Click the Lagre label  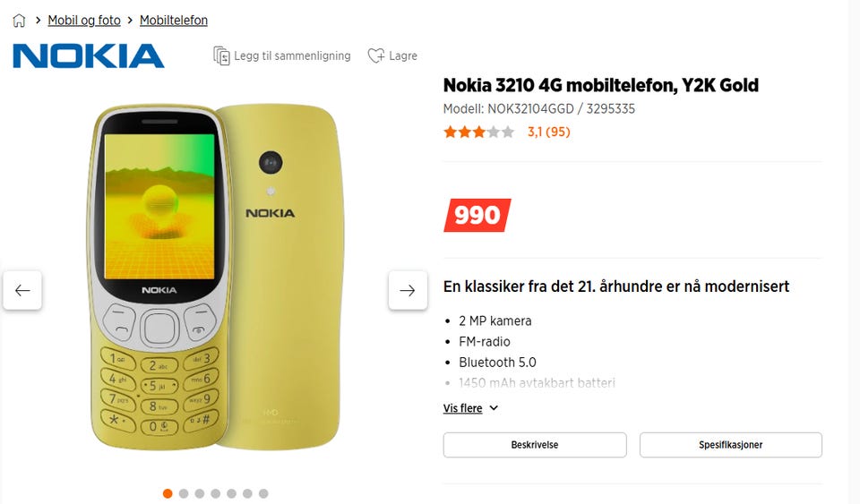[x=403, y=56]
